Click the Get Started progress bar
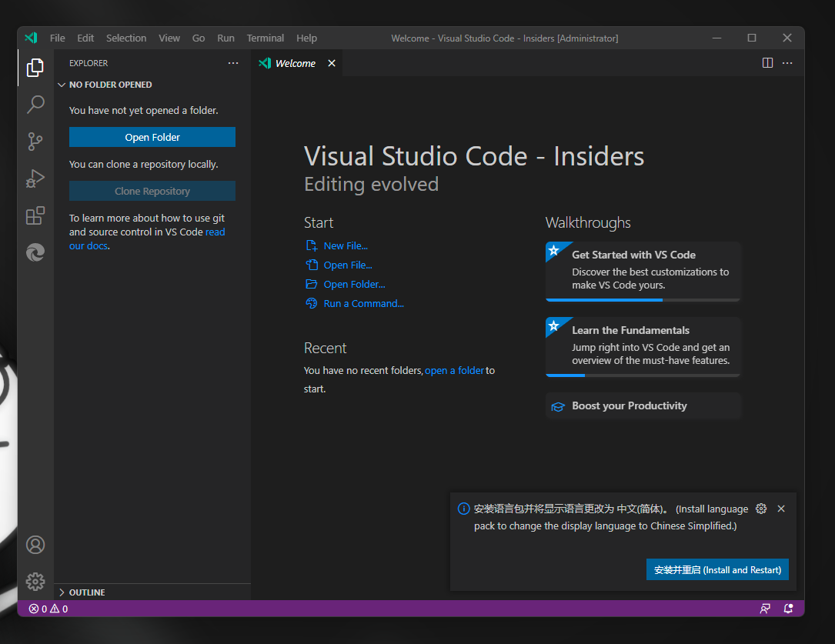The image size is (835, 644). click(x=643, y=300)
